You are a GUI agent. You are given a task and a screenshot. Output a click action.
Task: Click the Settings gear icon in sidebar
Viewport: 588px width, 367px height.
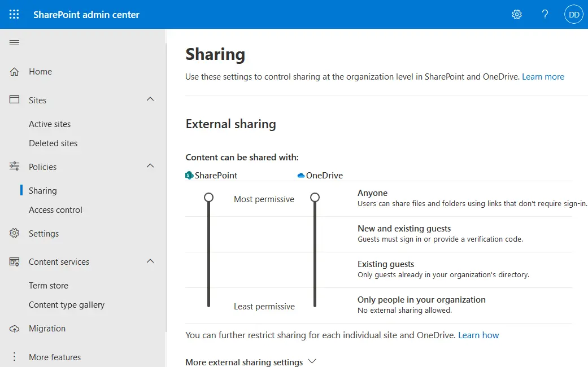point(14,233)
